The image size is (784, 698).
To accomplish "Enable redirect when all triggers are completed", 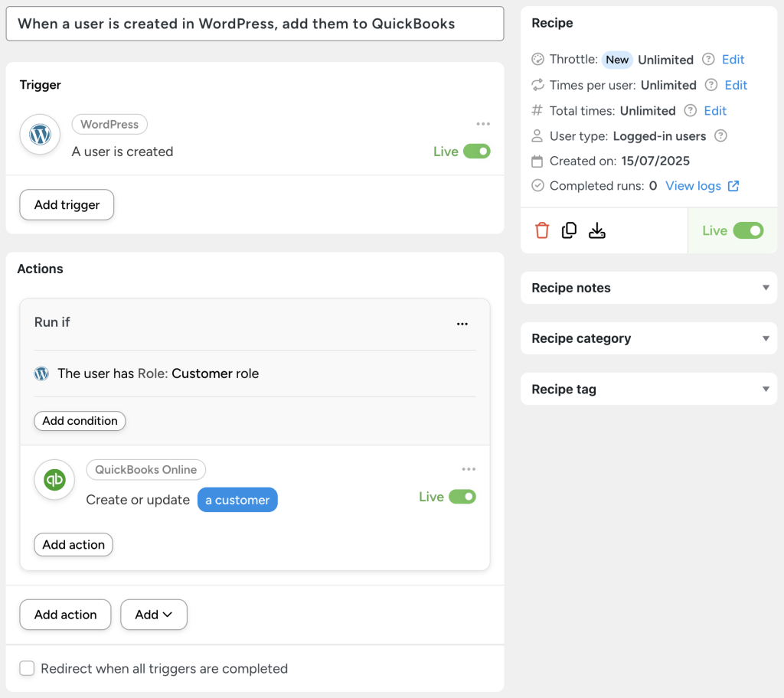I will click(27, 668).
